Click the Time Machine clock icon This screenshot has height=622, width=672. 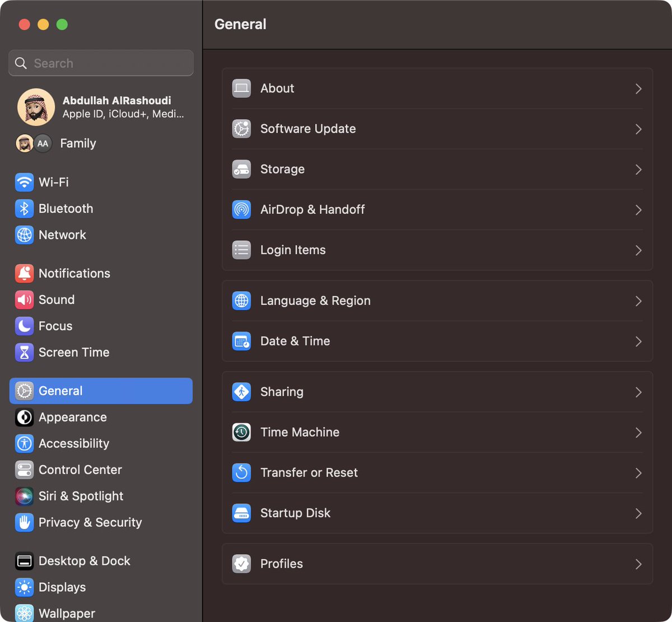tap(241, 432)
